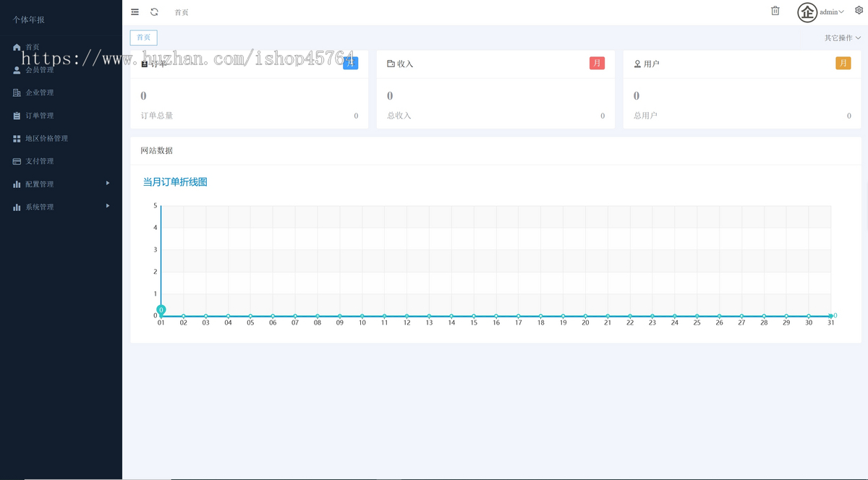Click the 个体年报 title in the sidebar

click(x=28, y=20)
